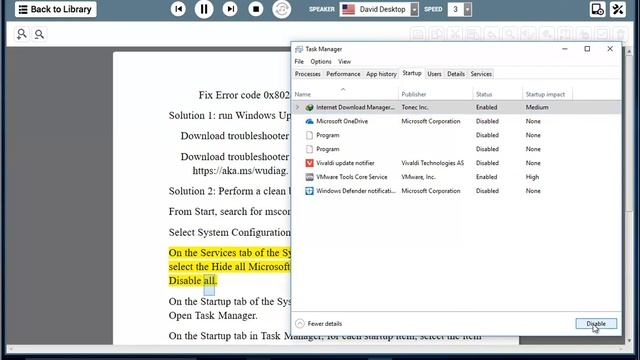Click the circular repeat icon after Stop

282,9
